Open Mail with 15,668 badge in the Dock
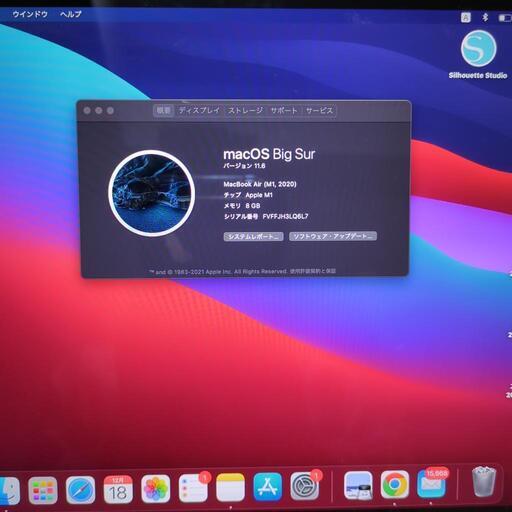This screenshot has width=512, height=512. (431, 484)
